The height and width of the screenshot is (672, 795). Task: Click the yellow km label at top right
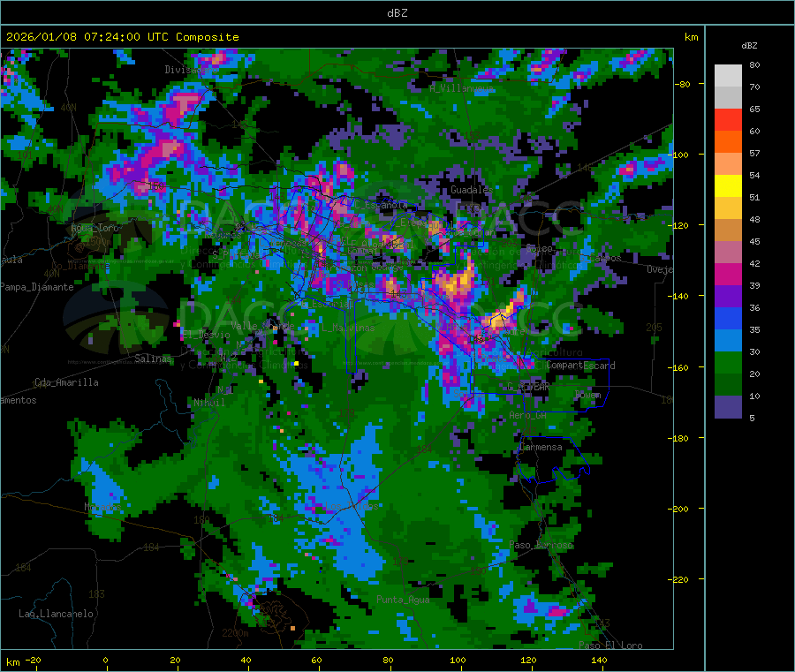click(x=691, y=37)
